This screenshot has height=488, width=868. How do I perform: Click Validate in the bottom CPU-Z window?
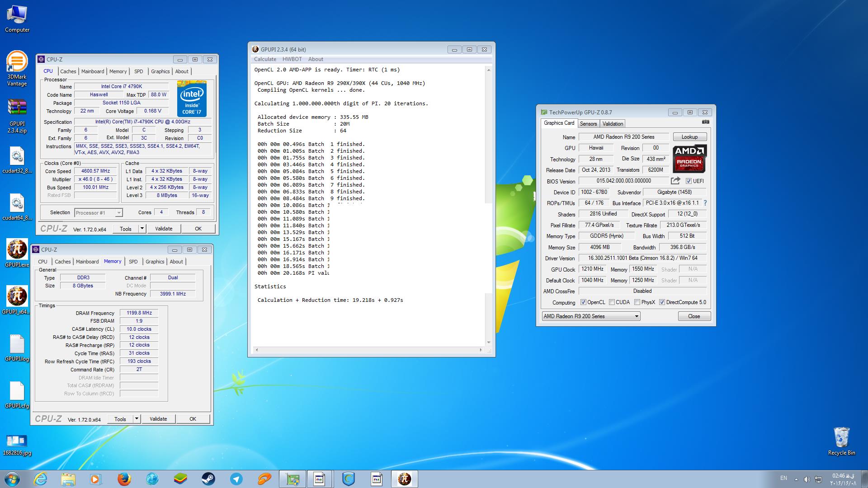click(x=158, y=419)
